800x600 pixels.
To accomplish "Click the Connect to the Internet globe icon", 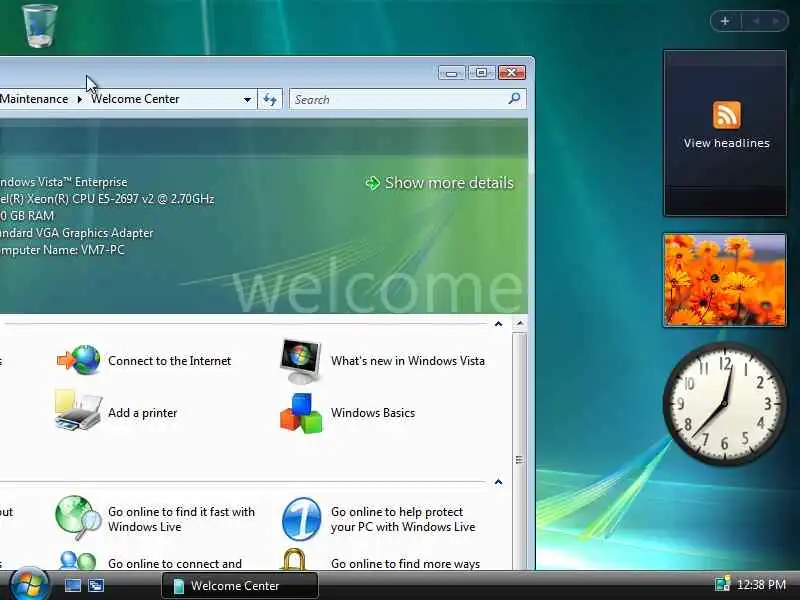I will point(79,360).
